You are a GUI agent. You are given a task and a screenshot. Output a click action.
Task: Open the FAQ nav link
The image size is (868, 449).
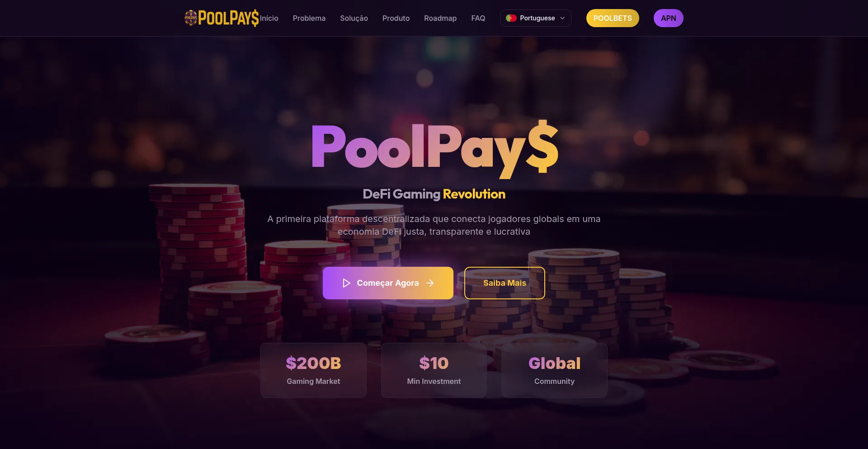[478, 18]
